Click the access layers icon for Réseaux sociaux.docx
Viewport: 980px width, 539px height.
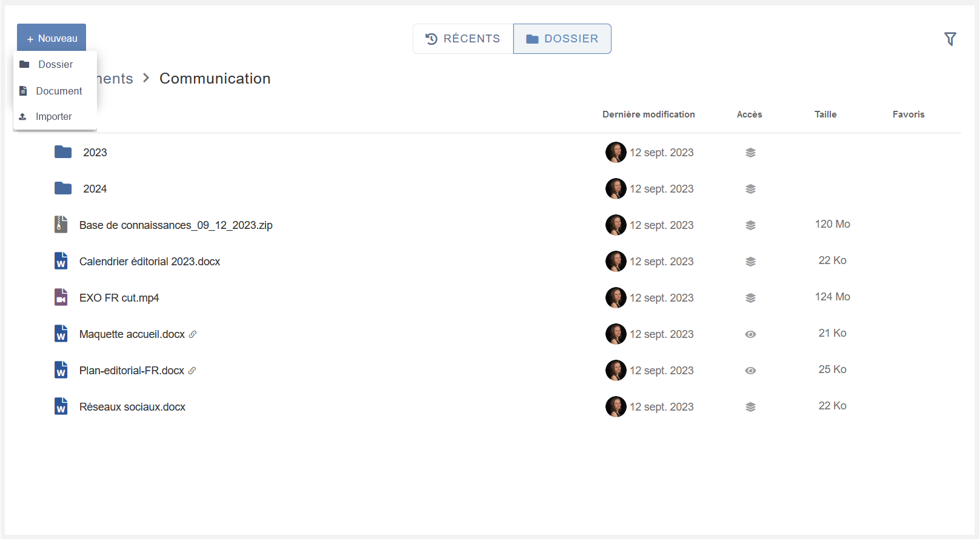point(750,407)
